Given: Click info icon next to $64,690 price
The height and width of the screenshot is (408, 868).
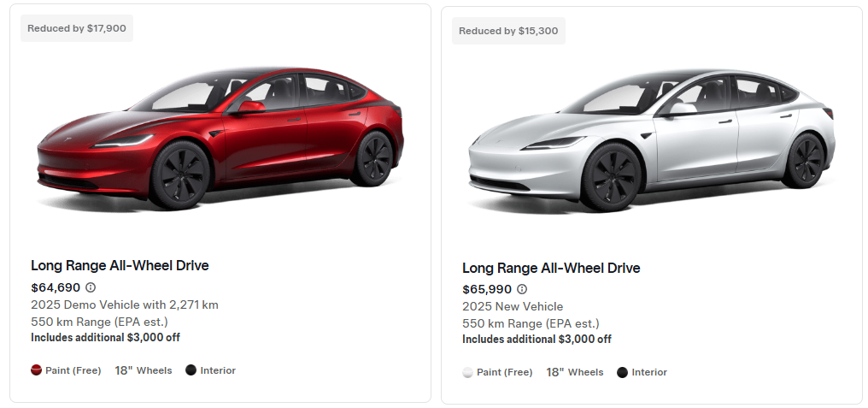Looking at the screenshot, I should pyautogui.click(x=91, y=287).
